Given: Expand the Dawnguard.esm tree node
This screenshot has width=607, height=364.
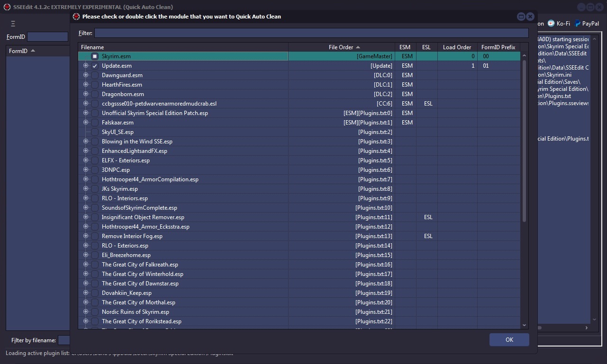Looking at the screenshot, I should tap(86, 75).
